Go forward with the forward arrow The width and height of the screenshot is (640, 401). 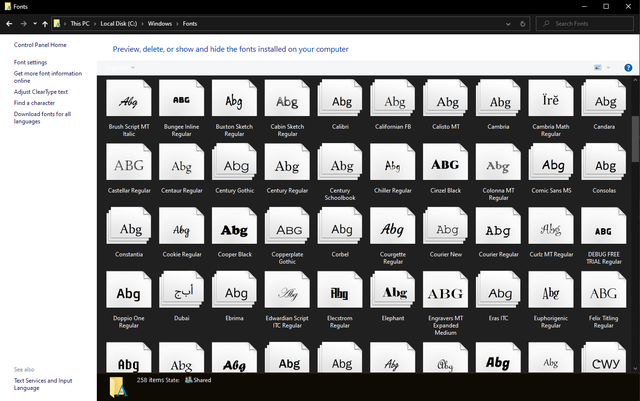(23, 24)
